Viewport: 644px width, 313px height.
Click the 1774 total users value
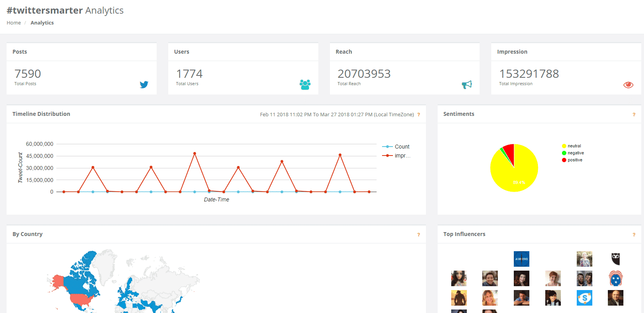189,73
